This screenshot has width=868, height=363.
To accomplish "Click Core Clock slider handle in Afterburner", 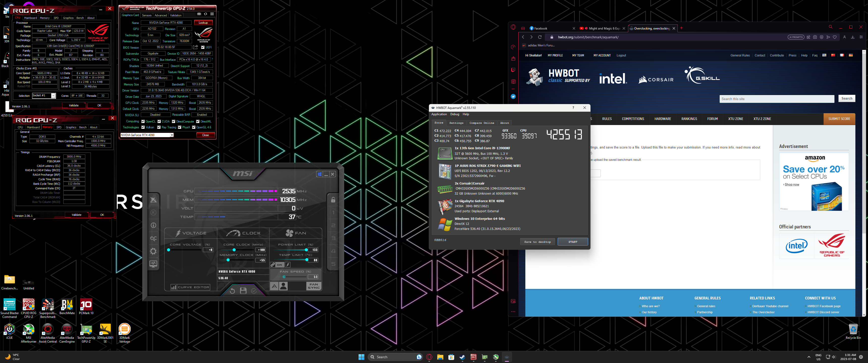I will click(234, 250).
